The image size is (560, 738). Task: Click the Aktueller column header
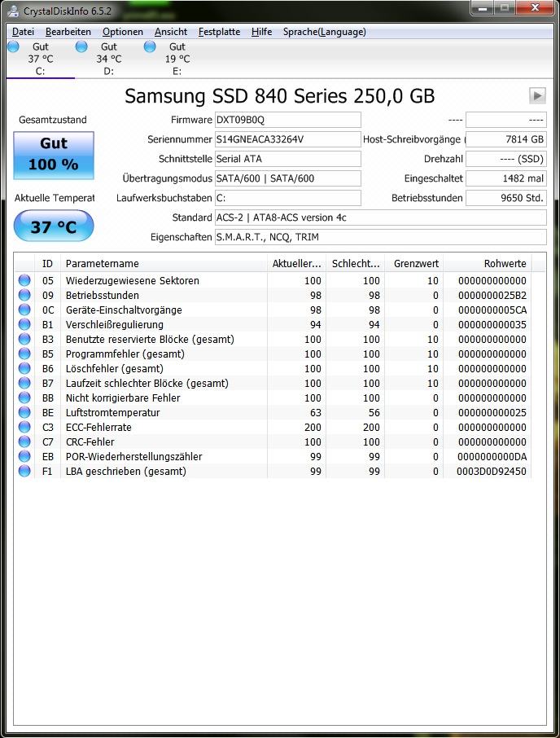[297, 264]
